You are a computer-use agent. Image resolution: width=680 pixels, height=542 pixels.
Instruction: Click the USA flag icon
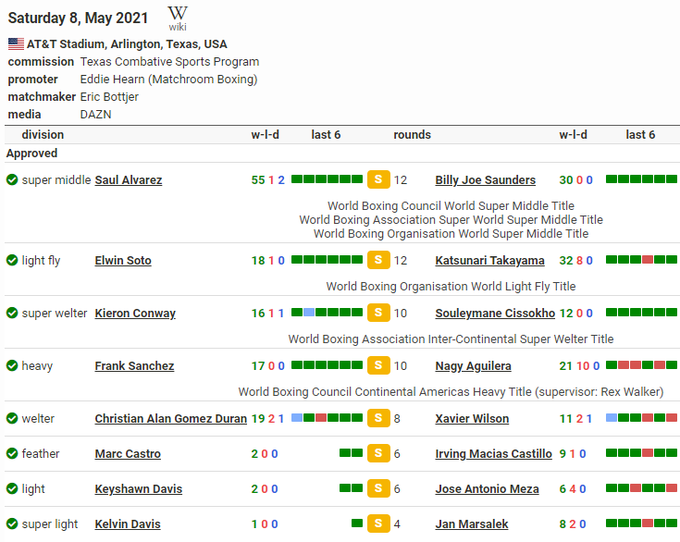pyautogui.click(x=16, y=44)
